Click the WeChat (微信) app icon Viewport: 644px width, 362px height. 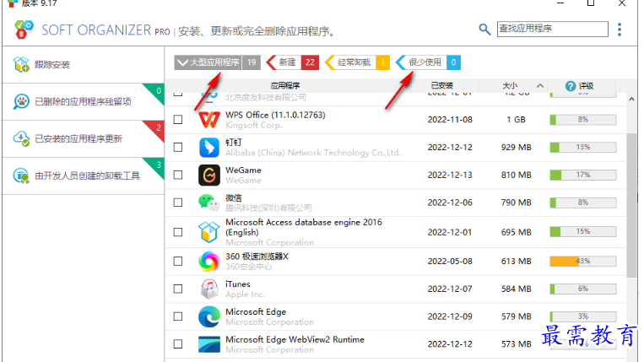click(209, 203)
